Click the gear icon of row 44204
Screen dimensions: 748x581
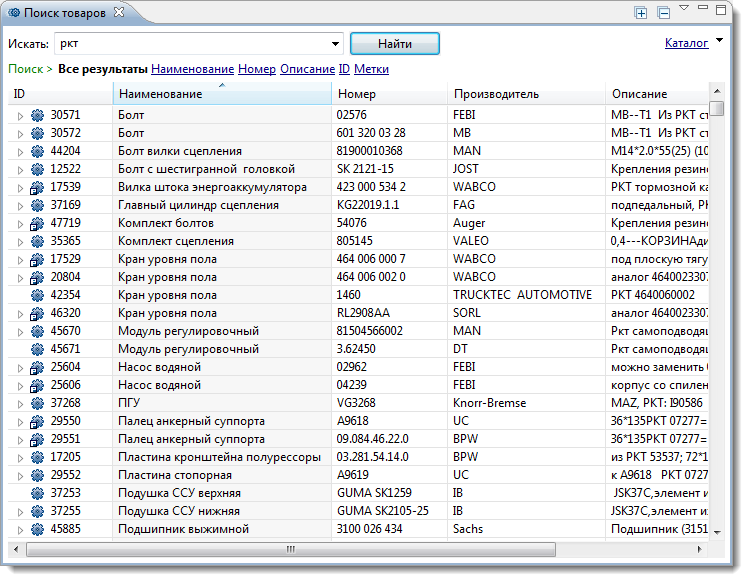click(x=37, y=151)
